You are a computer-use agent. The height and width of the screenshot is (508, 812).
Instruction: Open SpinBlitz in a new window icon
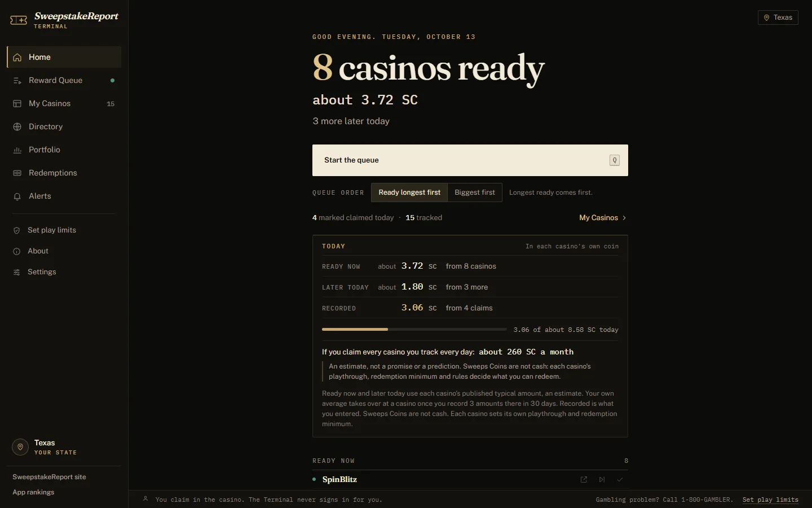coord(584,480)
